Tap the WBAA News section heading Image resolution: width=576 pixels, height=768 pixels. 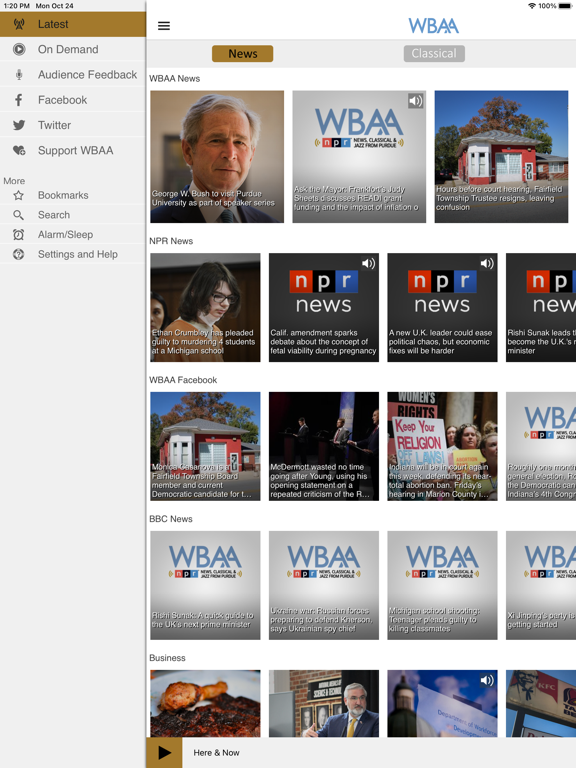click(x=174, y=78)
